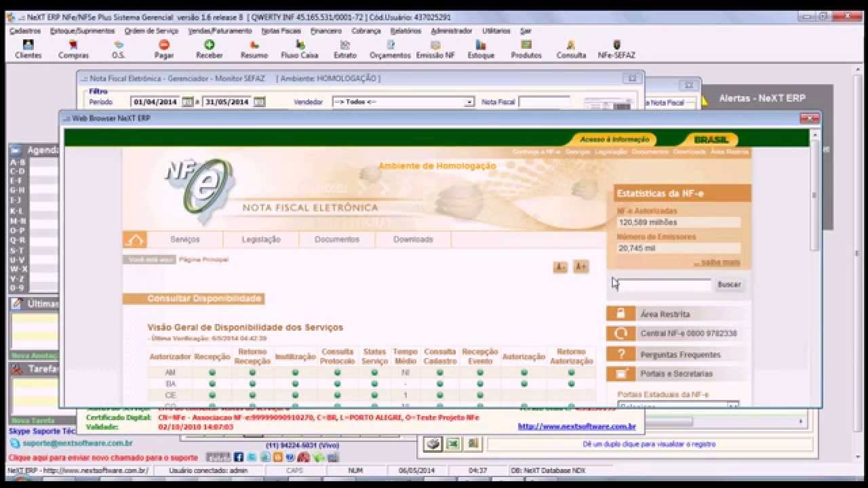The width and height of the screenshot is (868, 488).
Task: Select A-B in the Agenda index
Action: pos(18,163)
